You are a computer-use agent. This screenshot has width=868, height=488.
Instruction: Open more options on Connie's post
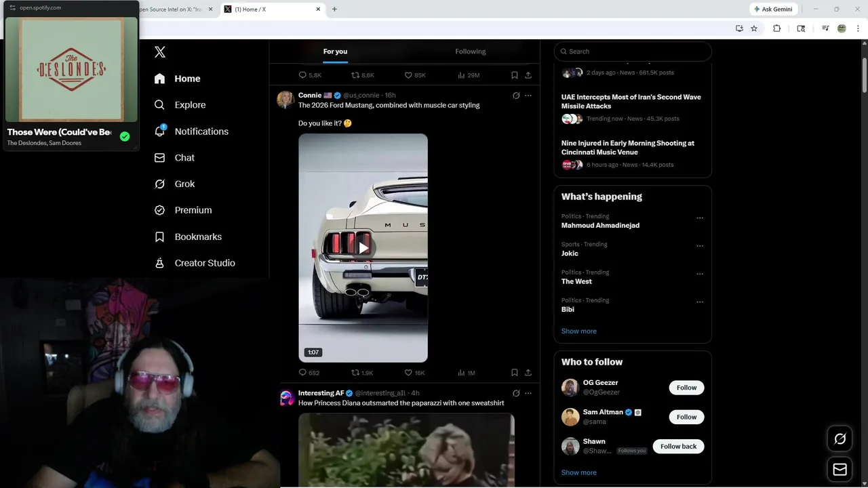coord(528,96)
